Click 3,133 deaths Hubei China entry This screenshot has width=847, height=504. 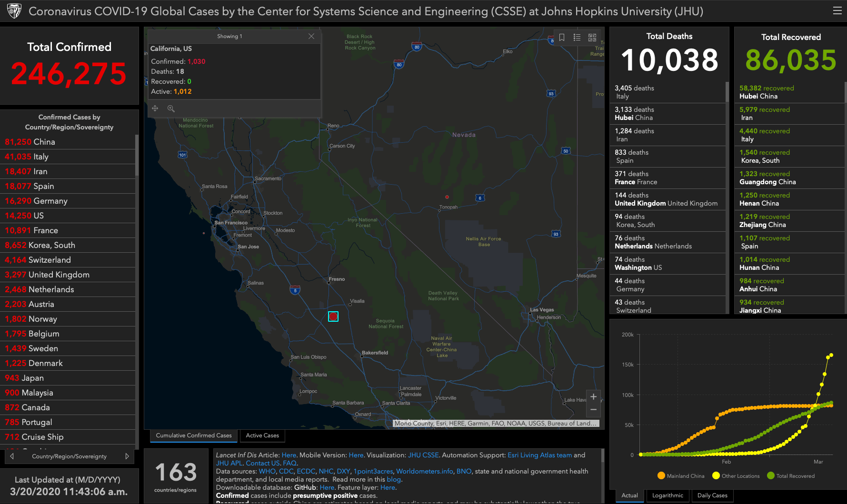point(668,114)
